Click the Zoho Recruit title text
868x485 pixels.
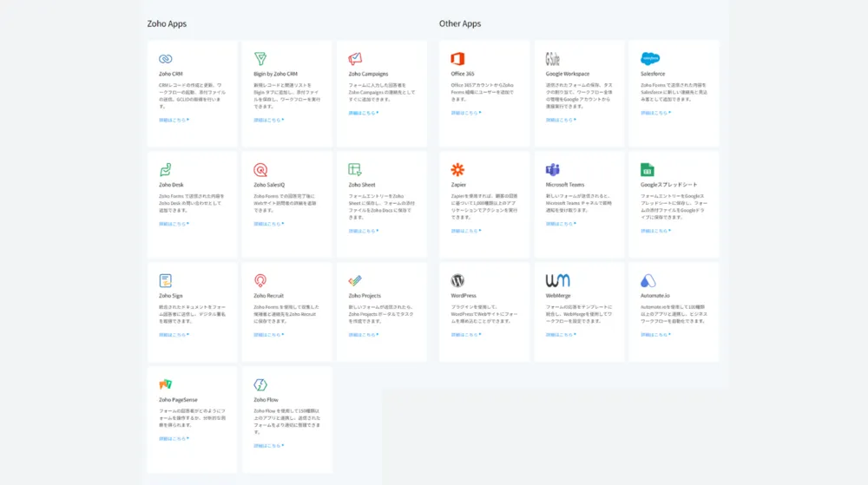(x=268, y=296)
